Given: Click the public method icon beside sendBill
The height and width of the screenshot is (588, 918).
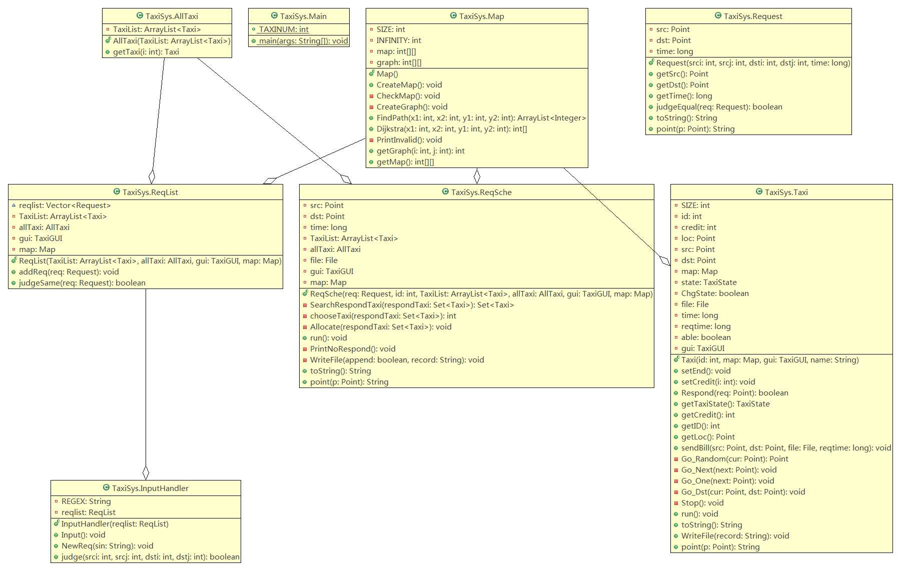Looking at the screenshot, I should 676,448.
